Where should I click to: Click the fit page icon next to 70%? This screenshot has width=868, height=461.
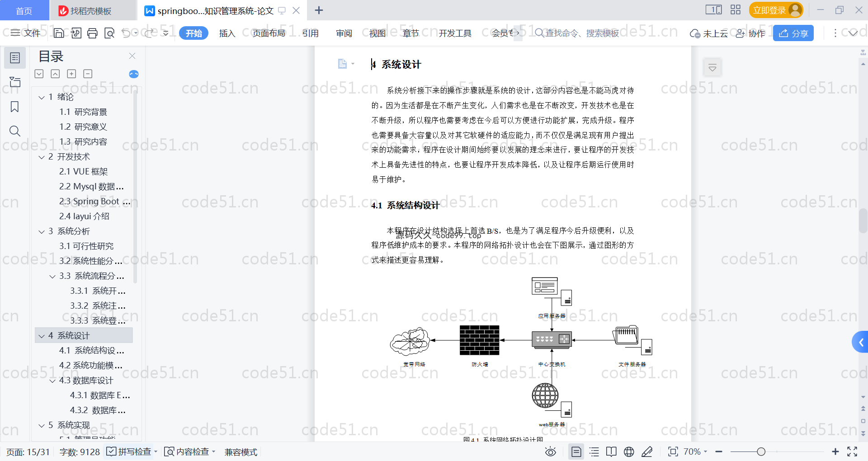coord(673,452)
